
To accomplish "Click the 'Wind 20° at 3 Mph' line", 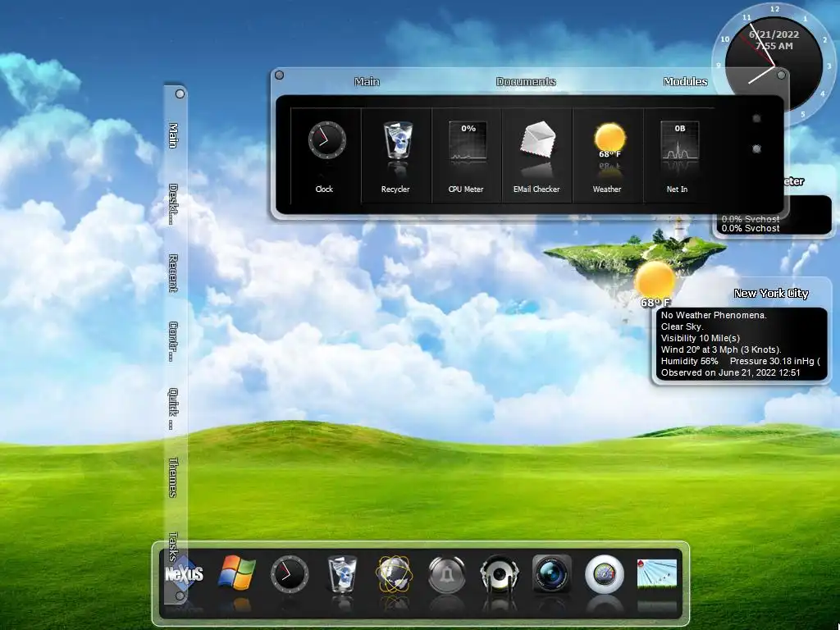I will click(721, 349).
